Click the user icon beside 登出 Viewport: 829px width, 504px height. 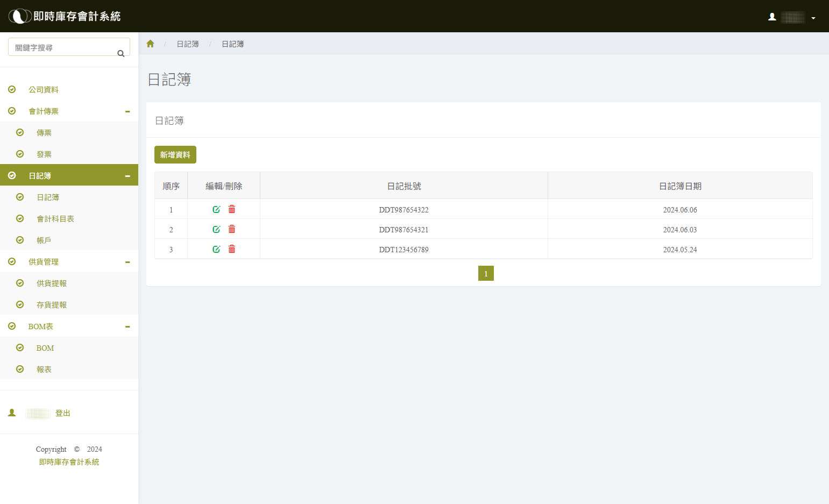12,413
